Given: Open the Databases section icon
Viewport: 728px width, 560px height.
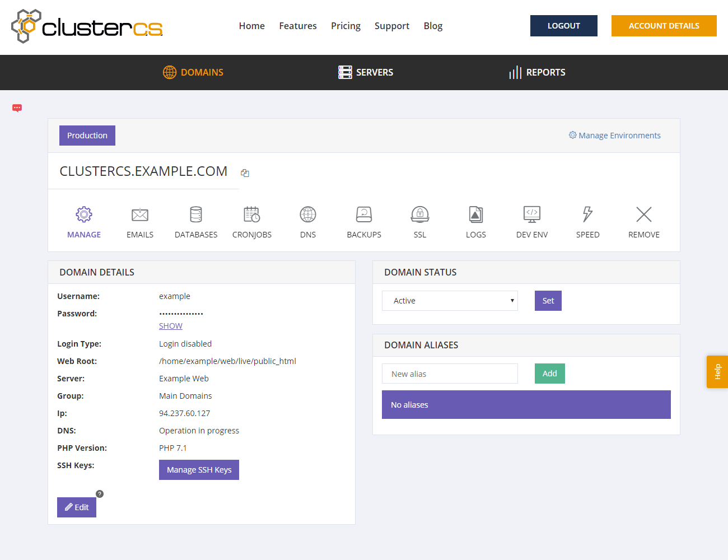Looking at the screenshot, I should (196, 215).
